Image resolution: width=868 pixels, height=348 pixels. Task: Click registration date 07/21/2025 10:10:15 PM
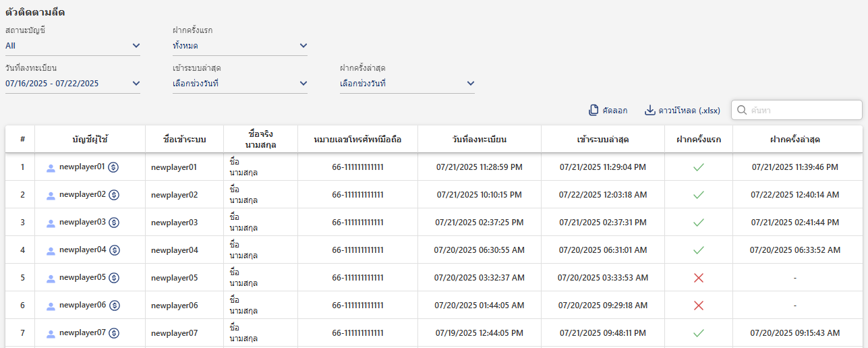click(480, 195)
